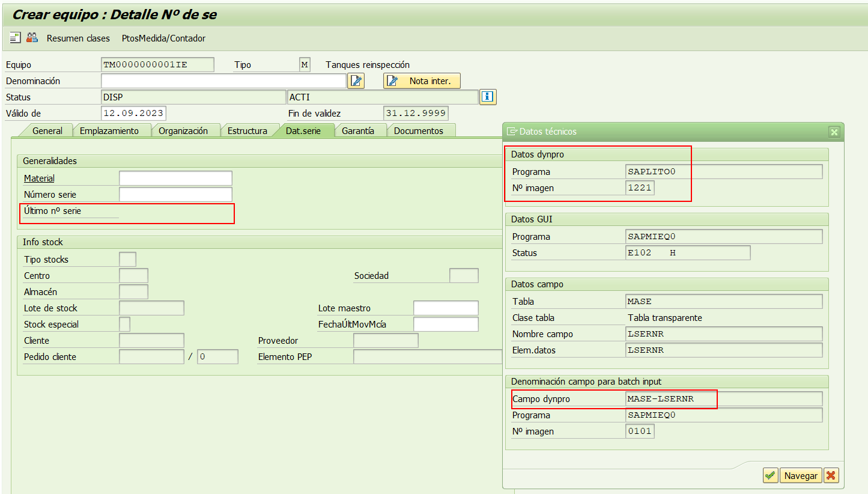Confirm with the green checkmark icon
The height and width of the screenshot is (494, 868).
click(770, 475)
